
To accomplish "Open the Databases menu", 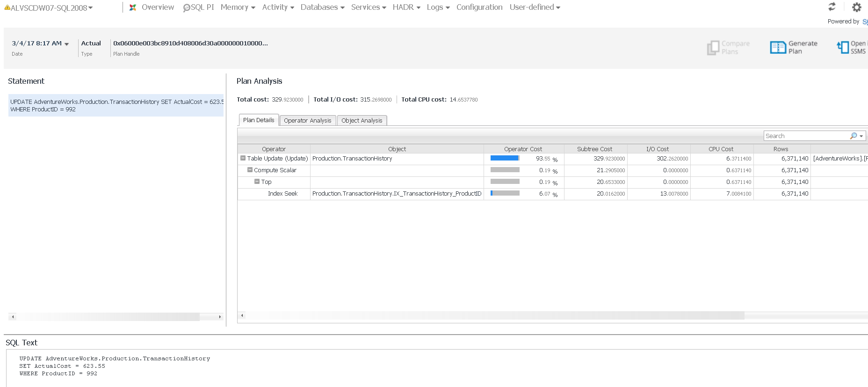I will click(322, 7).
